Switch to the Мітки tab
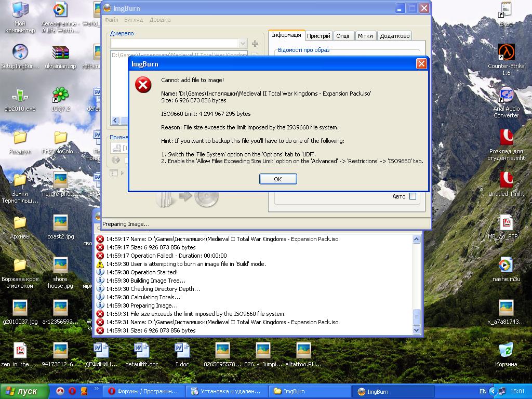This screenshot has width=532, height=399. (x=365, y=36)
